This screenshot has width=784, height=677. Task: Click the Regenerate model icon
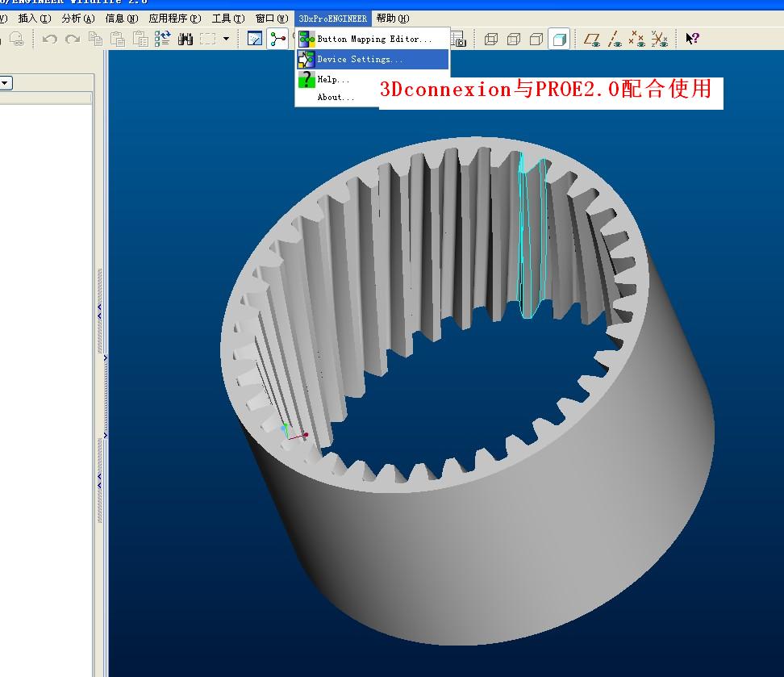pyautogui.click(x=162, y=39)
